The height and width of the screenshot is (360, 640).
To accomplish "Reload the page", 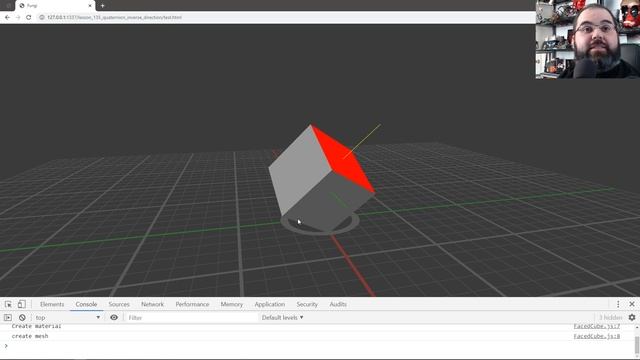I will coord(29,18).
